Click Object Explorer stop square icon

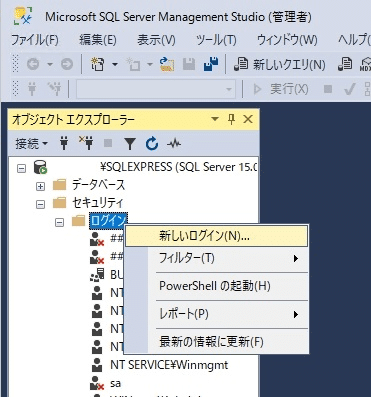point(108,143)
